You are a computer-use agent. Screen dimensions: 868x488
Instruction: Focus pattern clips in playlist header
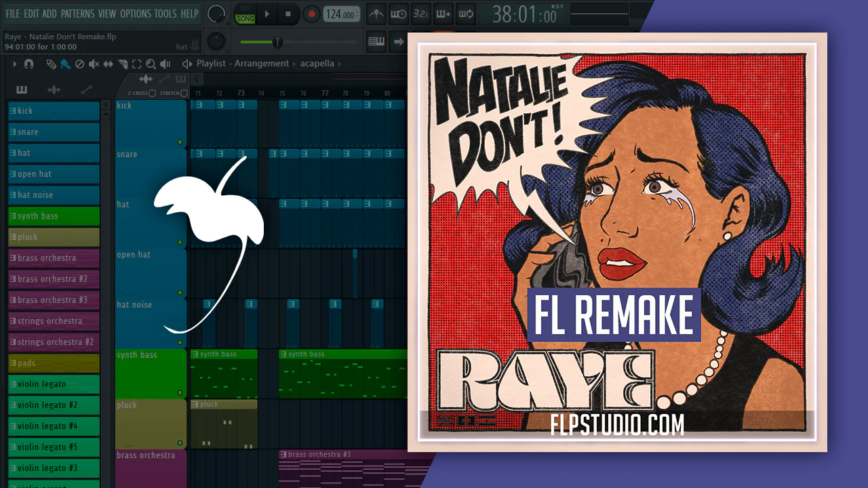[180, 79]
